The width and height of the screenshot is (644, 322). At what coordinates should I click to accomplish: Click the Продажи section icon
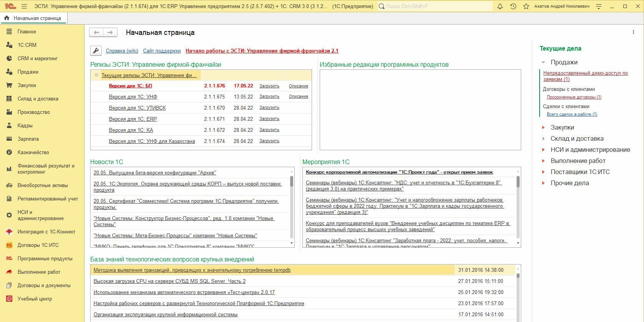point(9,72)
